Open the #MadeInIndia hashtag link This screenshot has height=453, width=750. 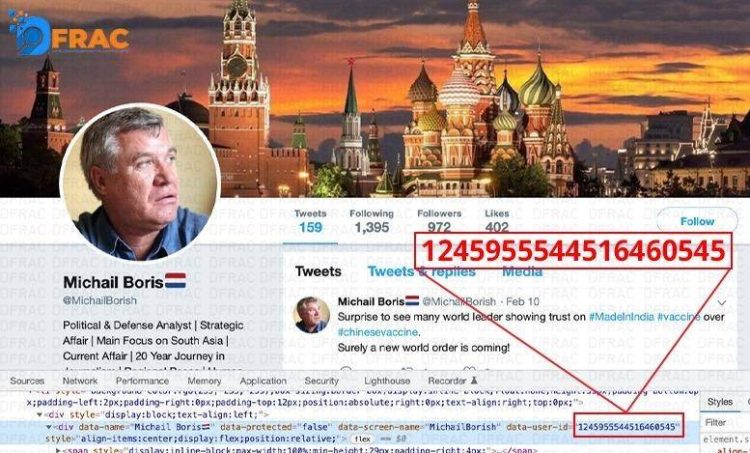(x=621, y=317)
